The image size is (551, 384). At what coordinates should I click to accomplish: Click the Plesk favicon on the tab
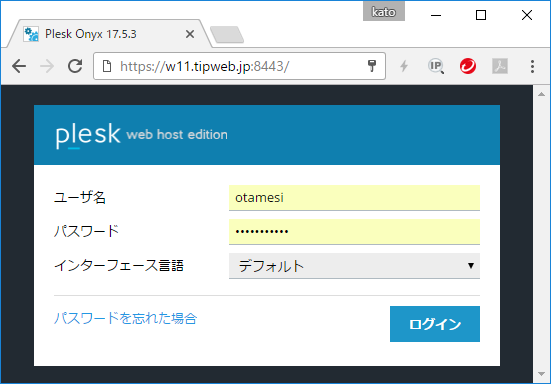(31, 34)
